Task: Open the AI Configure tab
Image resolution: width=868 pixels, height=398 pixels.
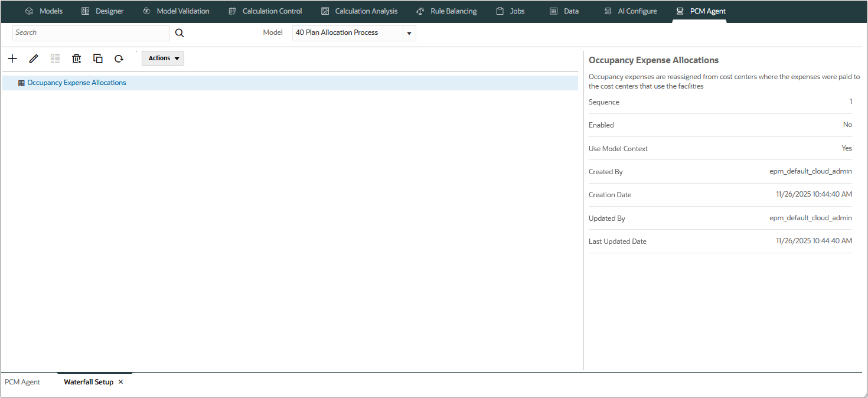Action: coord(631,11)
